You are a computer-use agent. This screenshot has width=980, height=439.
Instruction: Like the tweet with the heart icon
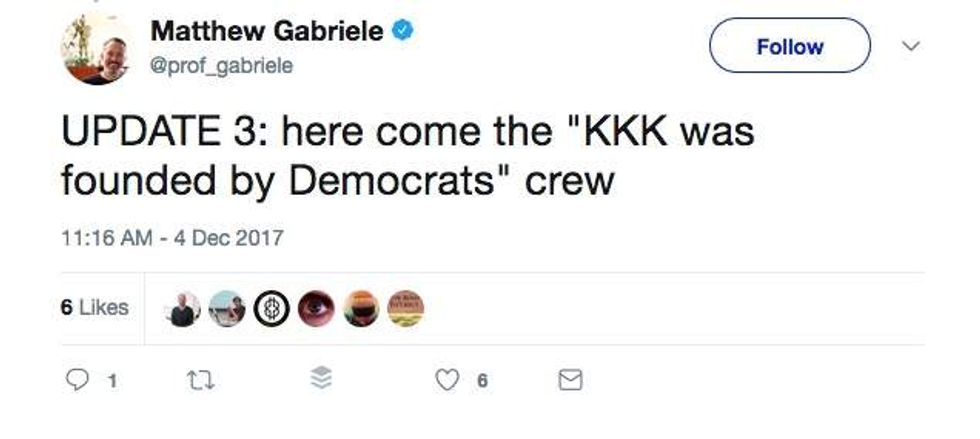point(450,380)
